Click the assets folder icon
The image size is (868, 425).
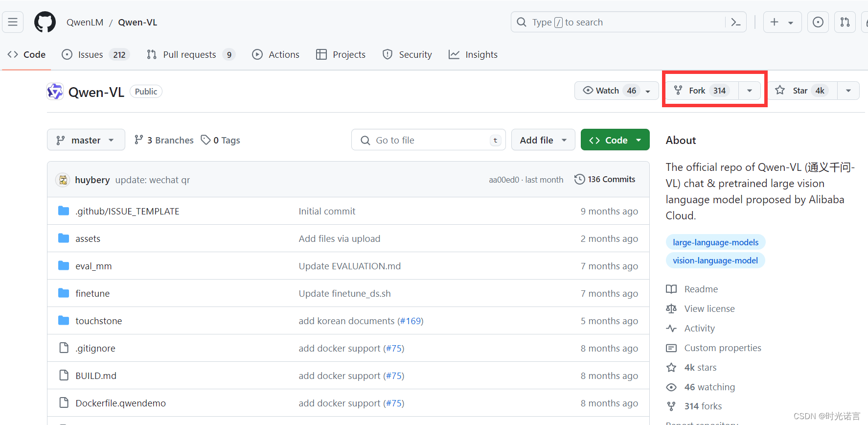tap(64, 238)
